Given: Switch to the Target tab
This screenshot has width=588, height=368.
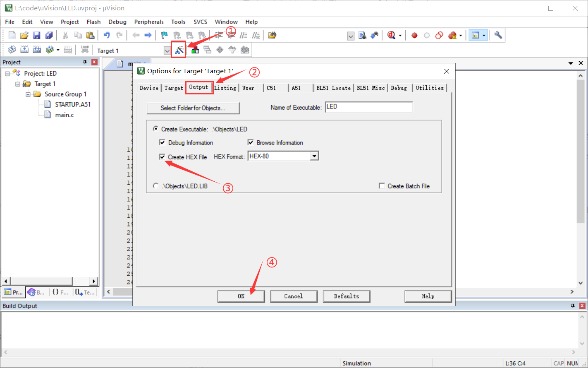Looking at the screenshot, I should [x=174, y=88].
